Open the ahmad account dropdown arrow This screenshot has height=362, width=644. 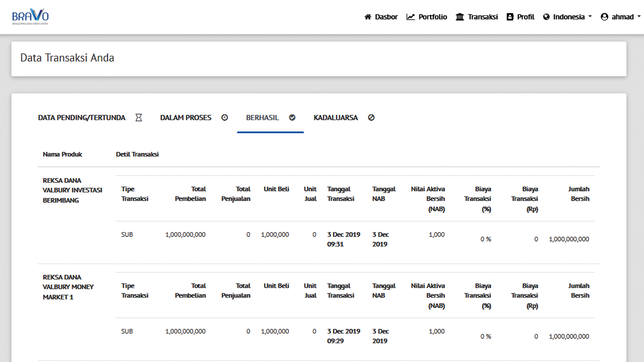point(639,16)
